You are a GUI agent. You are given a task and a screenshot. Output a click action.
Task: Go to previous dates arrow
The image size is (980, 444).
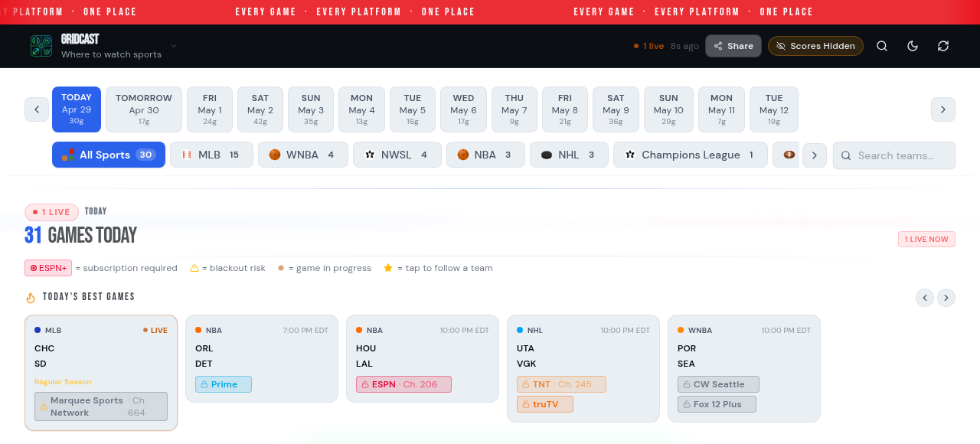[x=37, y=109]
